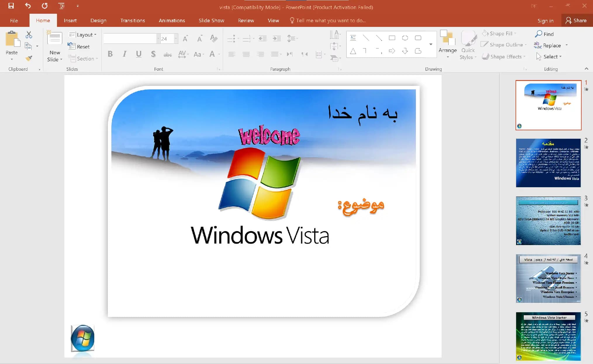Toggle Bold formatting
Viewport: 593px width, 364px height.
point(110,54)
